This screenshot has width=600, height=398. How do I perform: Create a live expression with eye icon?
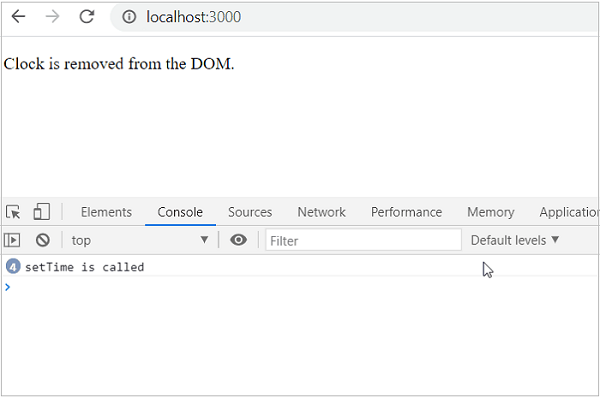tap(238, 240)
